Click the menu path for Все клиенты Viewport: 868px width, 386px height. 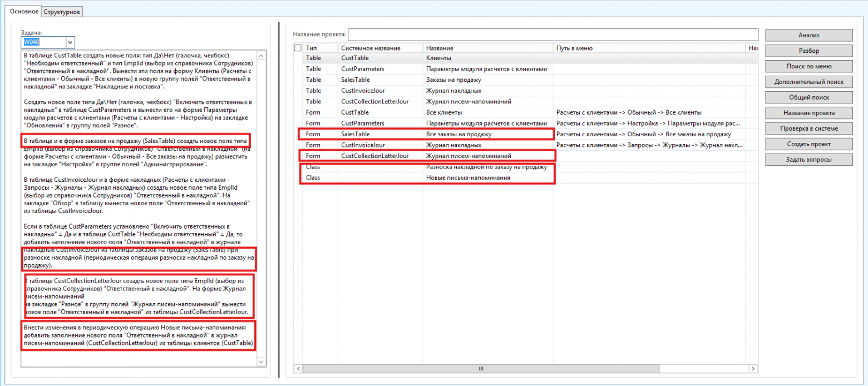tap(649, 112)
